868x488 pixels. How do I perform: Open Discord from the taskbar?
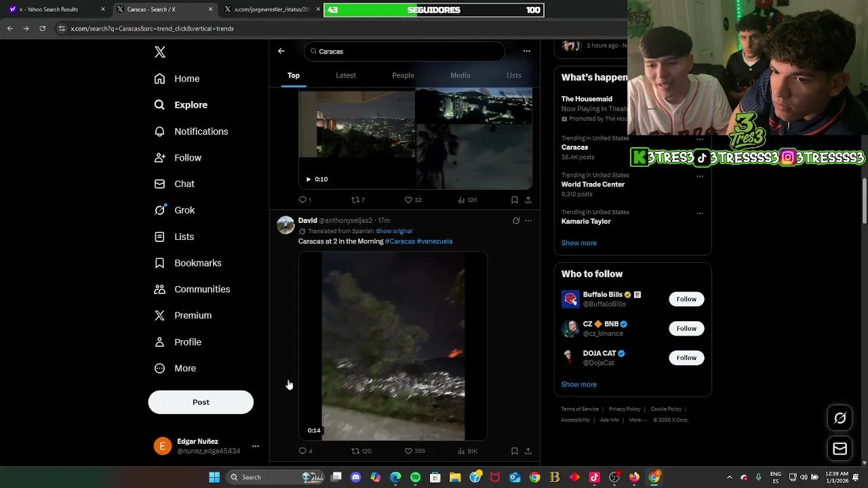[356, 477]
